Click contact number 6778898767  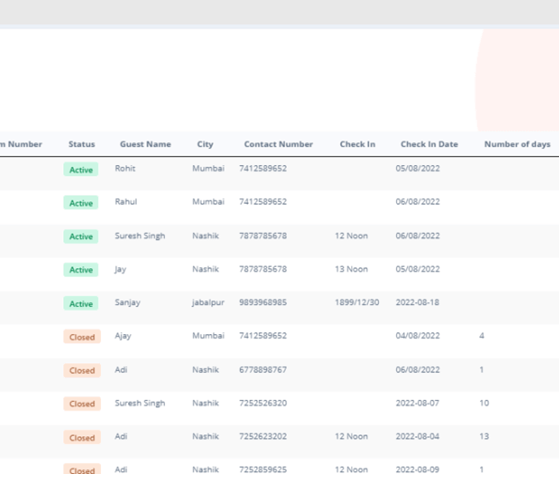tap(263, 370)
